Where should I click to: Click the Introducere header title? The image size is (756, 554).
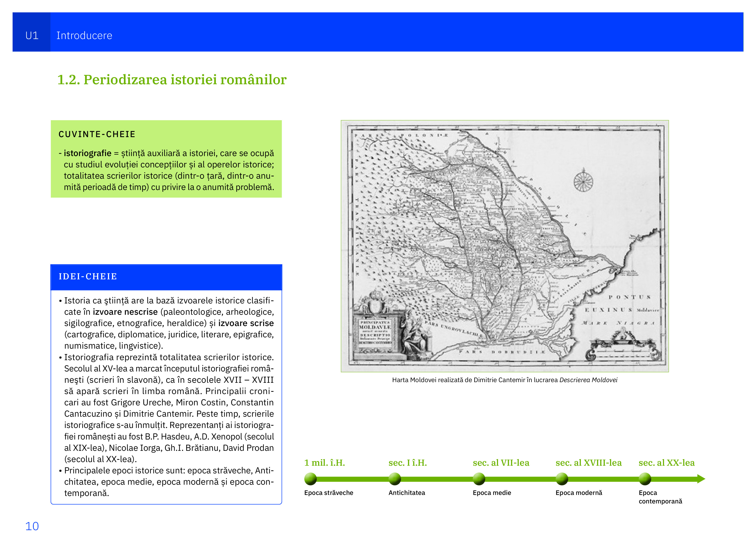click(x=84, y=35)
